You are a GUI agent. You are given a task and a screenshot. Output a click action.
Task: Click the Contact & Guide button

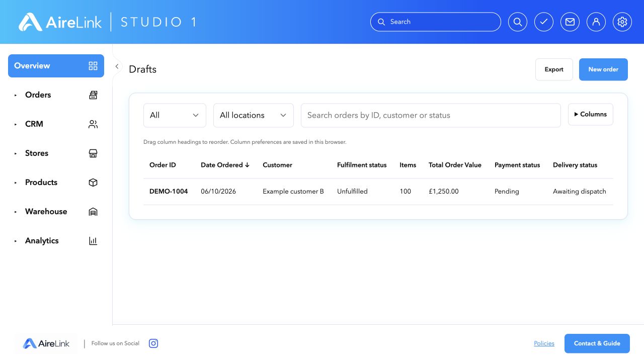[597, 343]
